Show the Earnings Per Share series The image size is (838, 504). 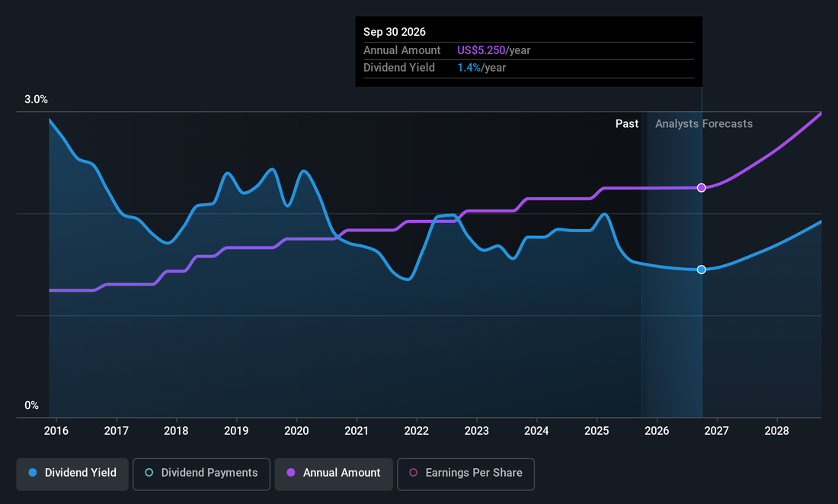tap(465, 473)
